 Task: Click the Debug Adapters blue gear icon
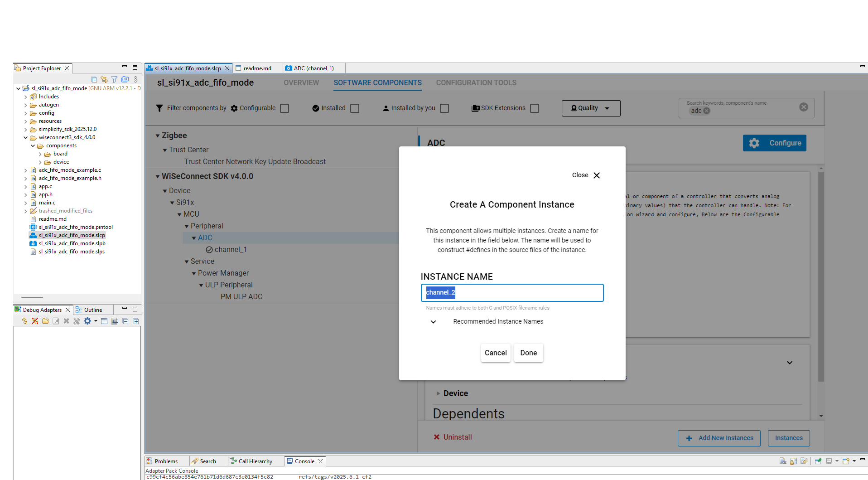(87, 321)
